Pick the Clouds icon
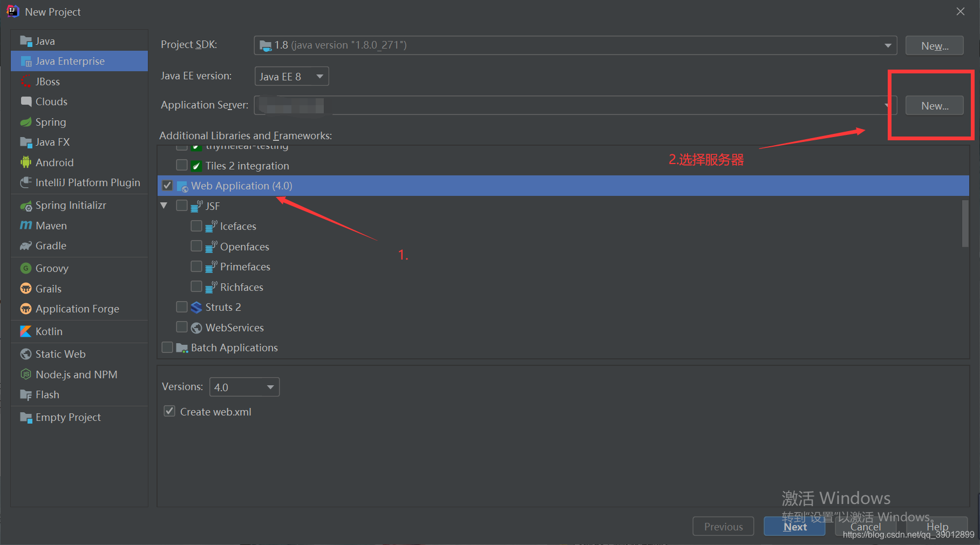The width and height of the screenshot is (980, 545). pos(26,101)
